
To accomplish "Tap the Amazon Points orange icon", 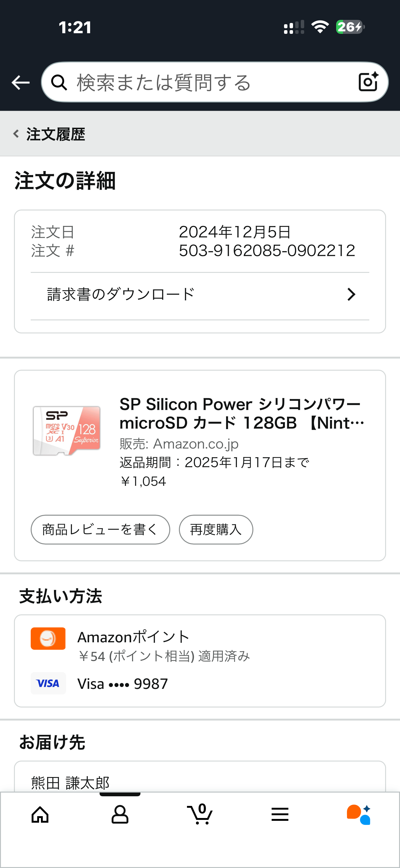I will coord(48,639).
